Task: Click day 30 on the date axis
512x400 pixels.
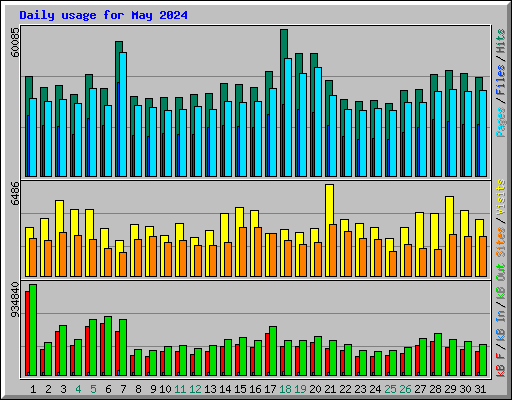Action: (465, 389)
